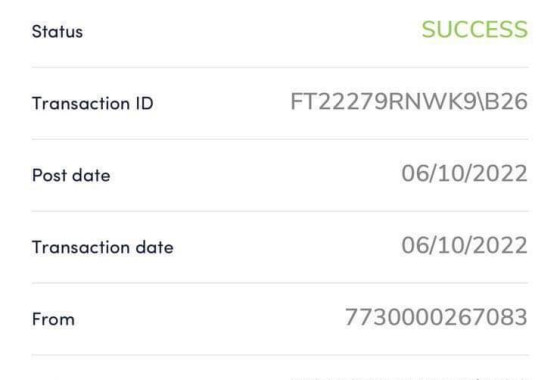
Task: Select the Transaction date value 06/10/2022
Action: pyautogui.click(x=464, y=245)
